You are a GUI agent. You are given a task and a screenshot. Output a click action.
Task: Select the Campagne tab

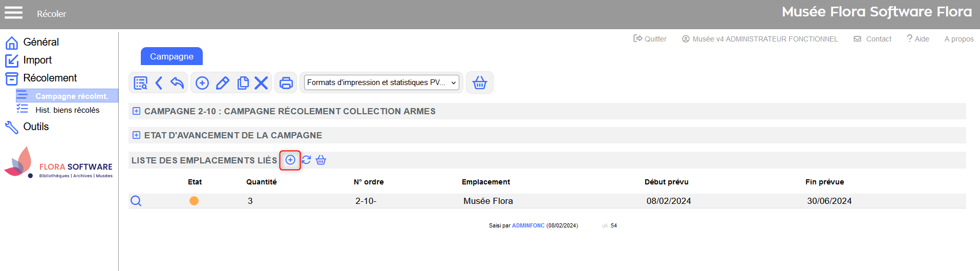coord(172,56)
